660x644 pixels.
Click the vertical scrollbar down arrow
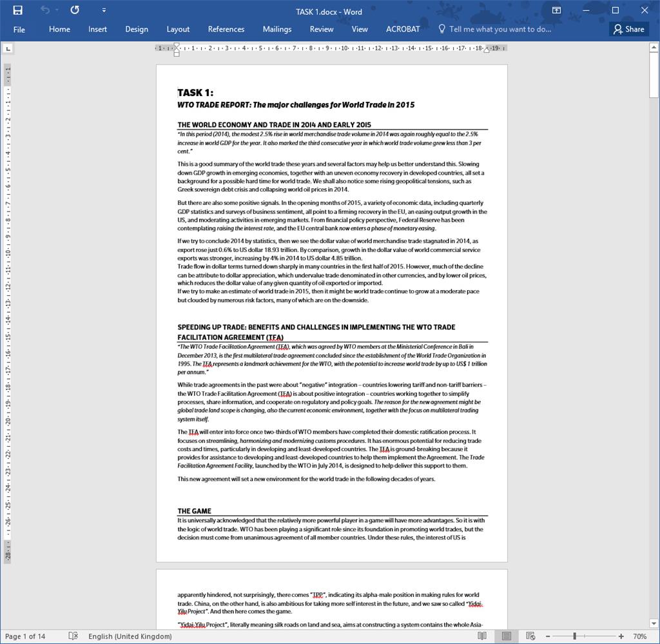pos(654,623)
